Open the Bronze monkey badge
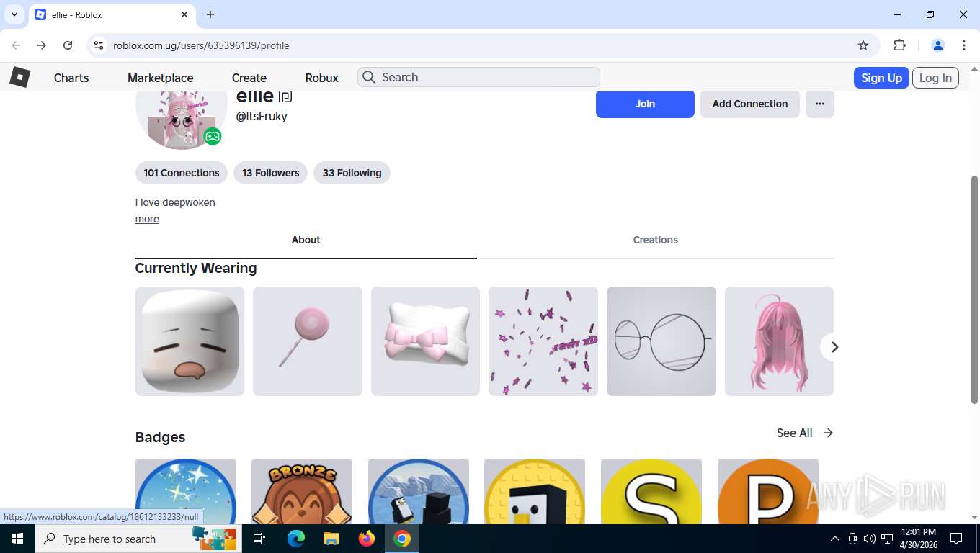The height and width of the screenshot is (553, 980). (x=302, y=491)
